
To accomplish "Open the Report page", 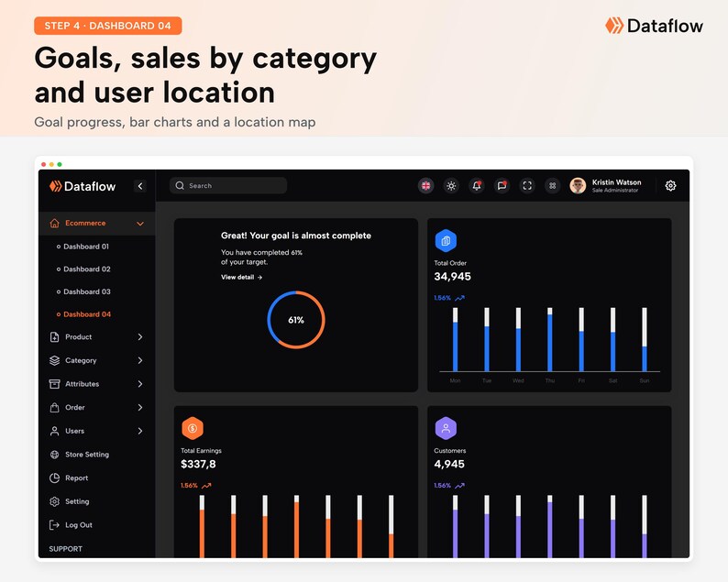I will point(77,478).
